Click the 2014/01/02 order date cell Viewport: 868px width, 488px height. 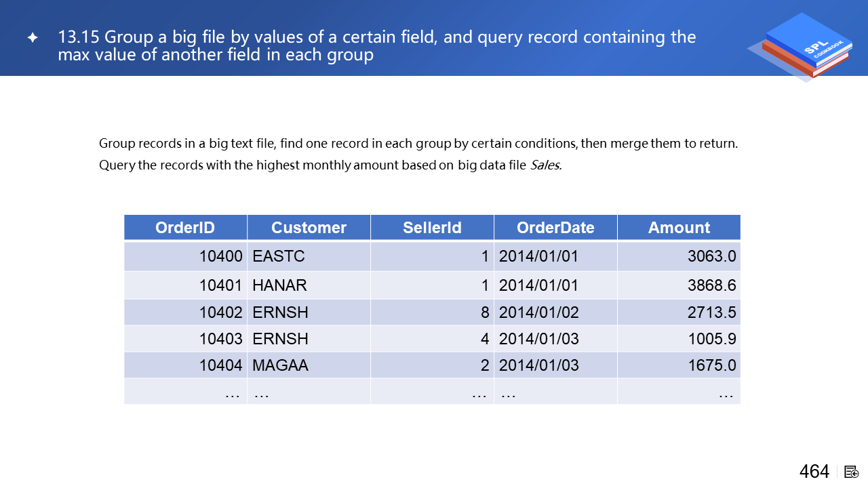coord(555,312)
